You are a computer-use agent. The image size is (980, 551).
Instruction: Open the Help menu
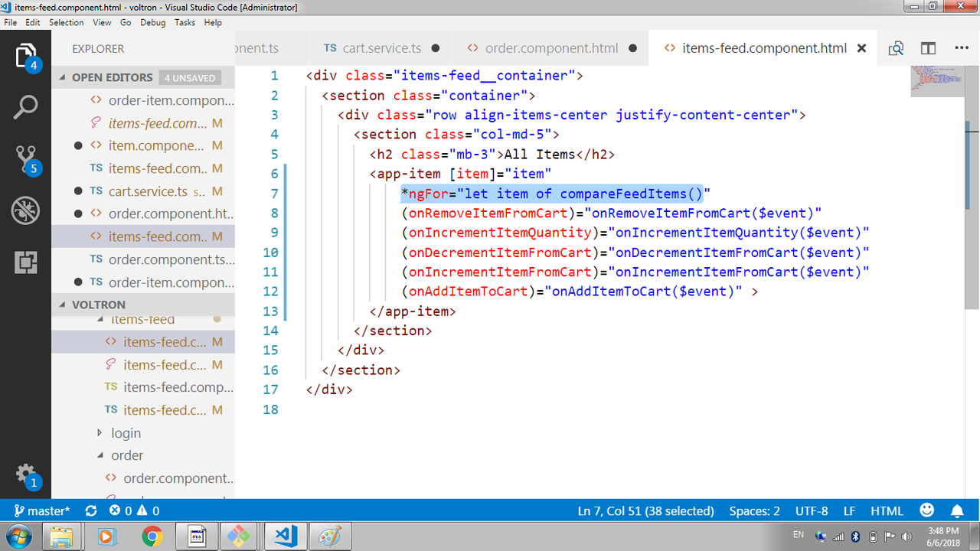(x=213, y=22)
